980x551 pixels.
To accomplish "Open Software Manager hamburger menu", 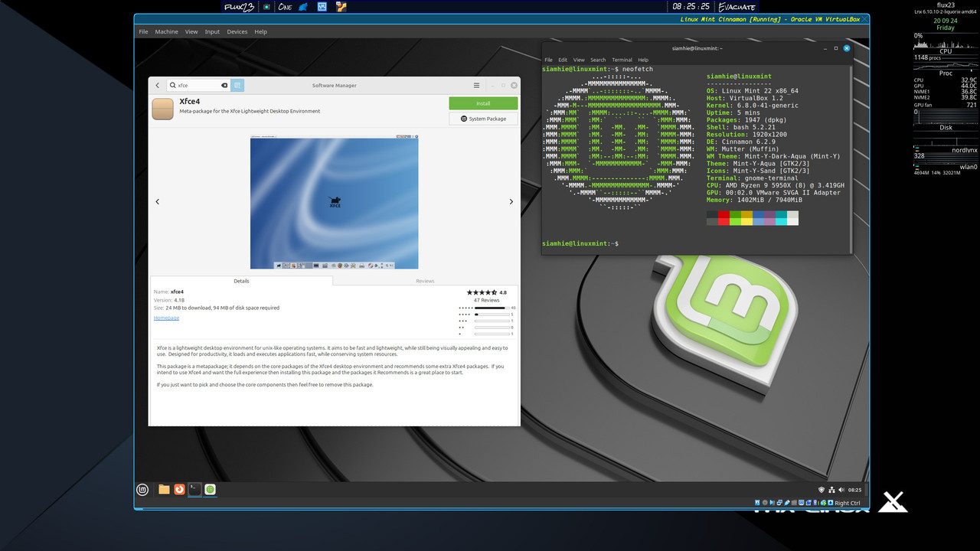I will (476, 86).
